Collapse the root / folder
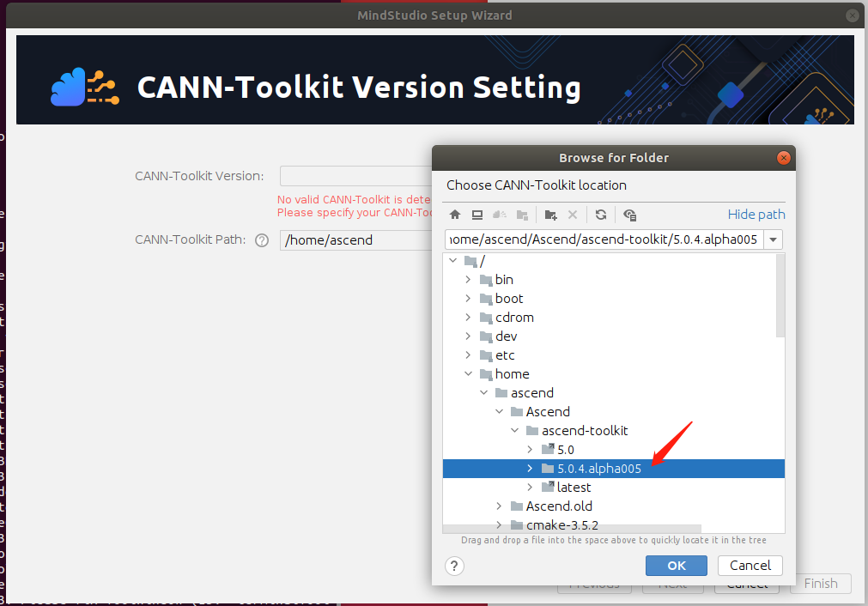Viewport: 868px width, 606px height. [x=452, y=260]
